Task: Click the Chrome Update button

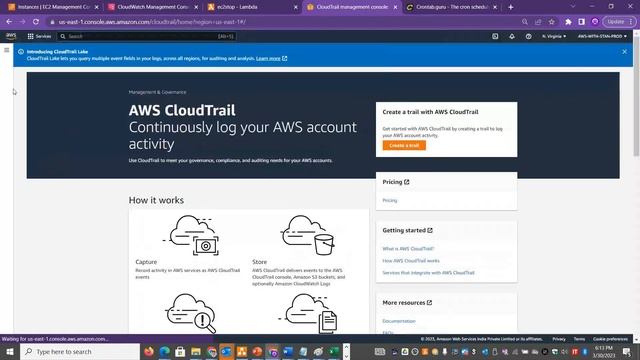Action: tap(619, 22)
